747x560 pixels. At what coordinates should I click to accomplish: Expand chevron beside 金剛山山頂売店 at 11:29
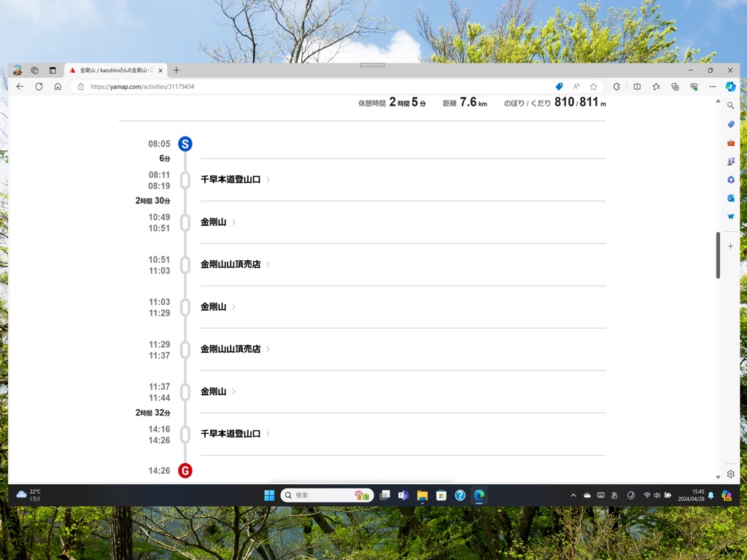pyautogui.click(x=268, y=349)
